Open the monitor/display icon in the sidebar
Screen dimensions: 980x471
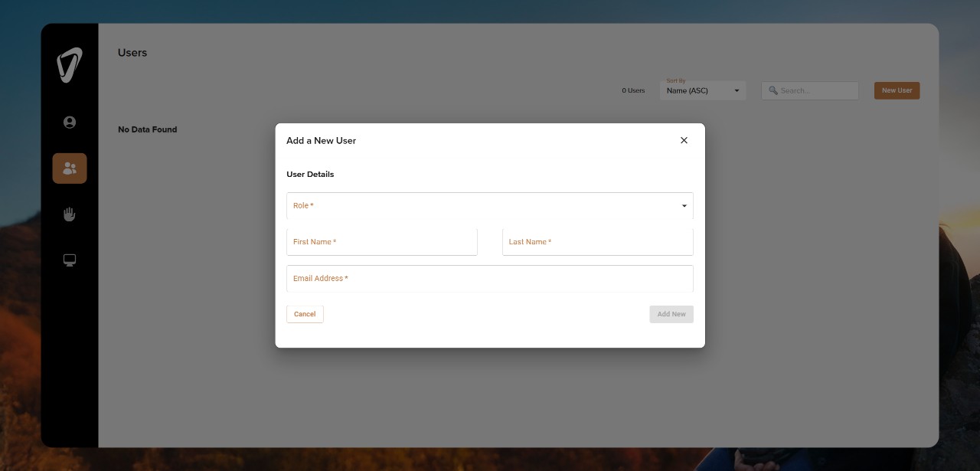[x=69, y=260]
